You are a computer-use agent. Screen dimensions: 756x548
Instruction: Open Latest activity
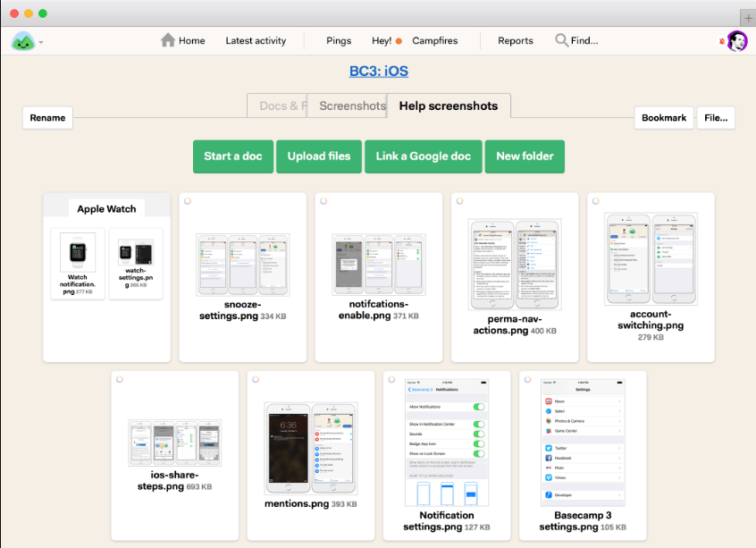[x=256, y=40]
